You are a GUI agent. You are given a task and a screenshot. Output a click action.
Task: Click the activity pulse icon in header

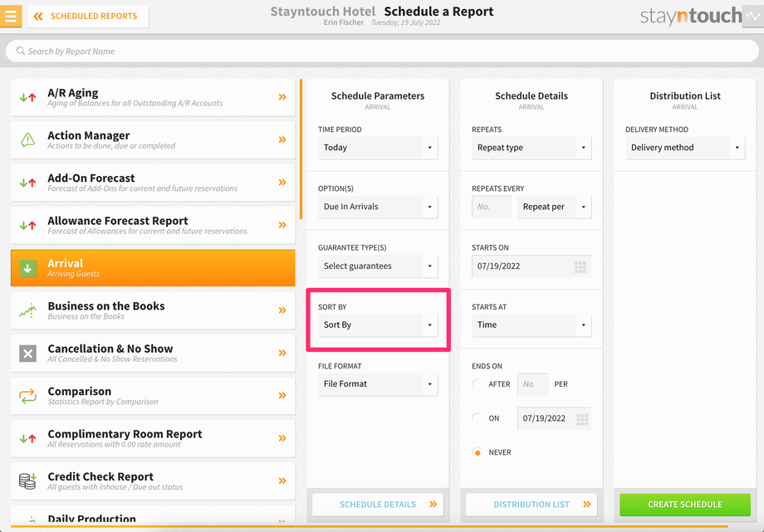(753, 16)
